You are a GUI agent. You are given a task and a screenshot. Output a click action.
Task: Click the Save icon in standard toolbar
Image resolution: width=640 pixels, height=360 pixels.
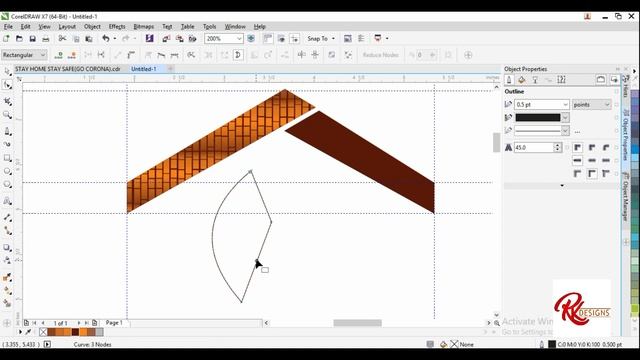point(32,38)
